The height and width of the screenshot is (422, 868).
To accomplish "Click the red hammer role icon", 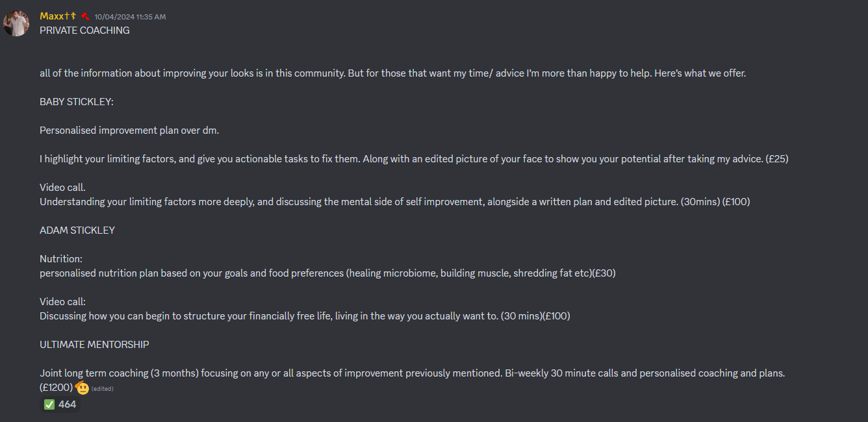I will pyautogui.click(x=85, y=16).
